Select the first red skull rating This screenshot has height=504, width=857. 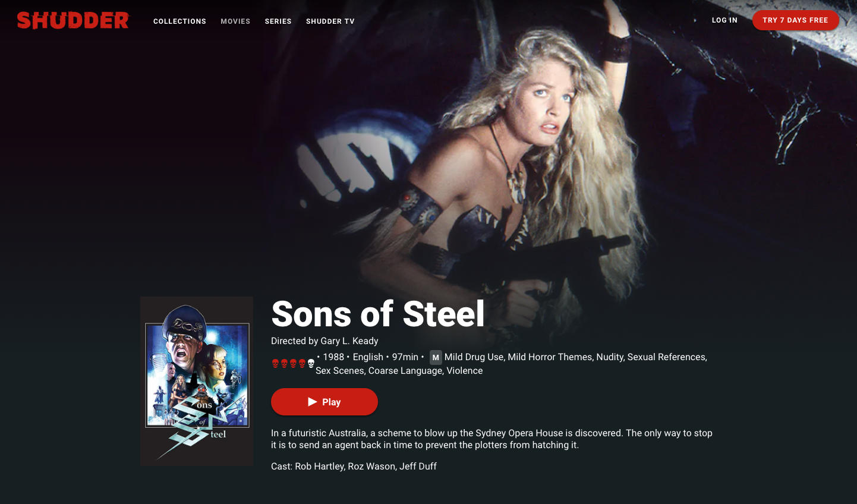[275, 363]
